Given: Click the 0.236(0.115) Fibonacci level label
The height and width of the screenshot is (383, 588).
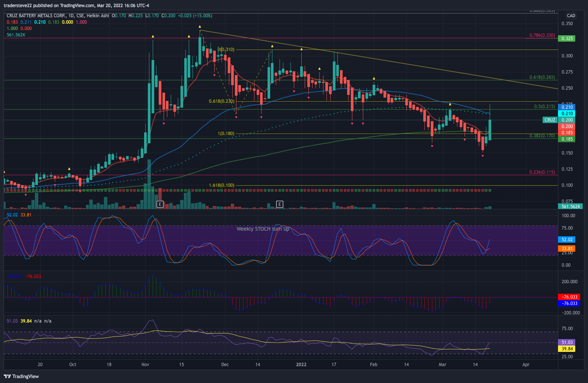Looking at the screenshot, I should coord(542,172).
